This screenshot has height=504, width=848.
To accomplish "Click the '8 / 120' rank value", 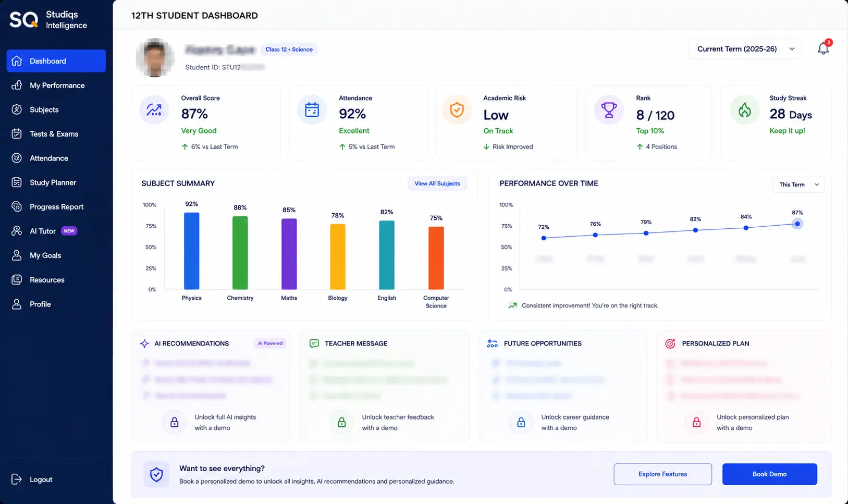I will (655, 115).
